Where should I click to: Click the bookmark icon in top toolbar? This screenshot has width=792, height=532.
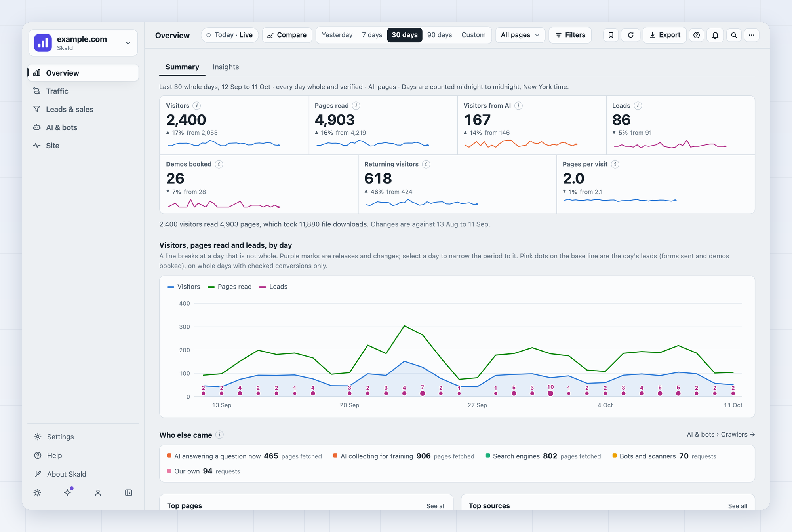click(611, 35)
